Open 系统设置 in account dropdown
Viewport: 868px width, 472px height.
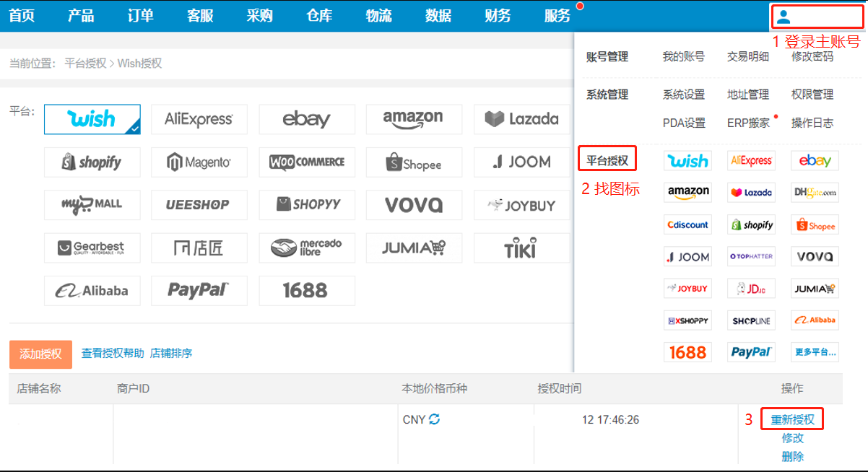click(x=684, y=94)
